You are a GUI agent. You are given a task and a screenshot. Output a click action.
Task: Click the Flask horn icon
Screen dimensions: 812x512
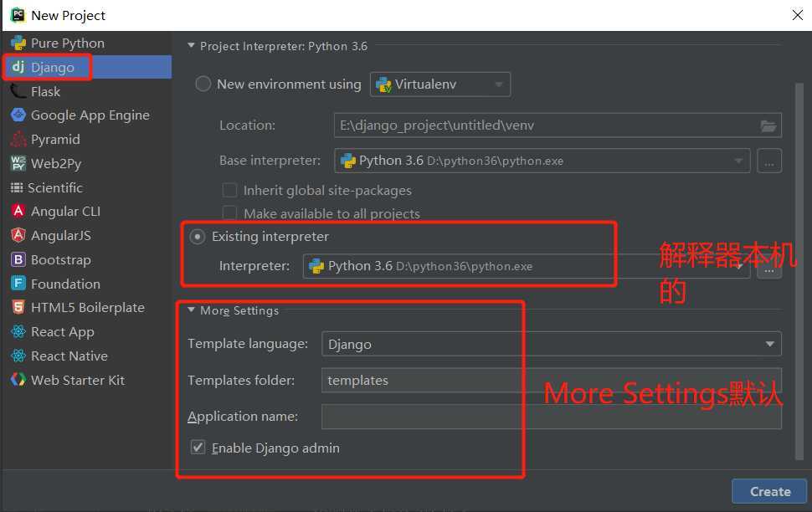click(18, 92)
